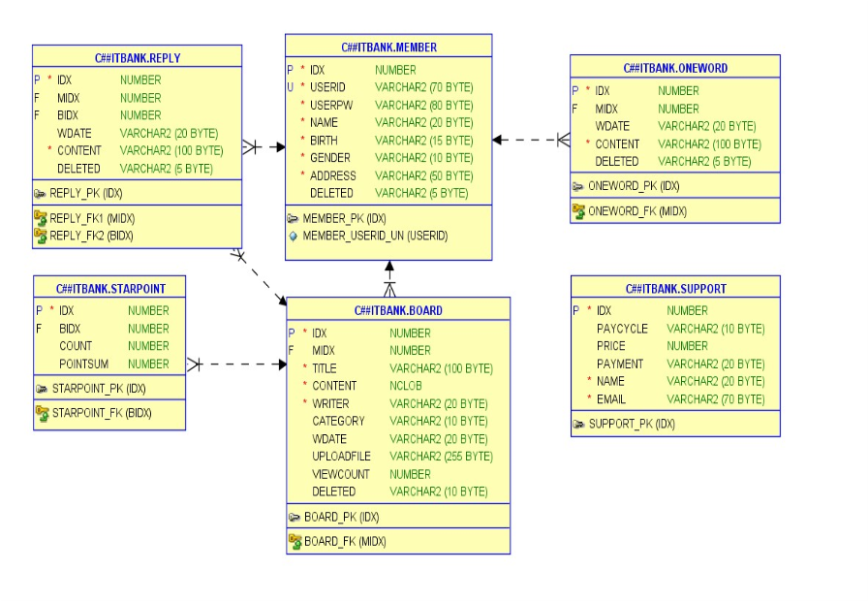Click the WDATE column in ONEWORD table
This screenshot has width=868, height=602.
point(612,126)
